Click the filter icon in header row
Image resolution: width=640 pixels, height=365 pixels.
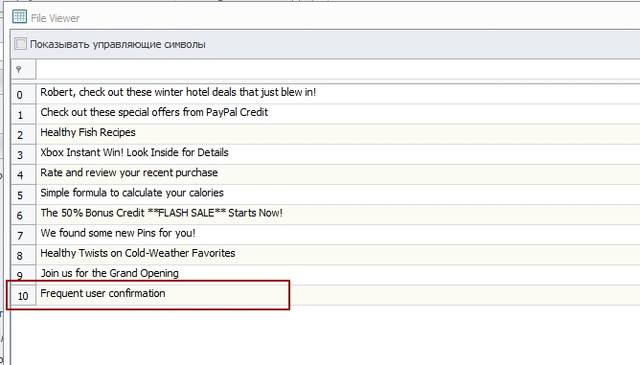pyautogui.click(x=19, y=69)
